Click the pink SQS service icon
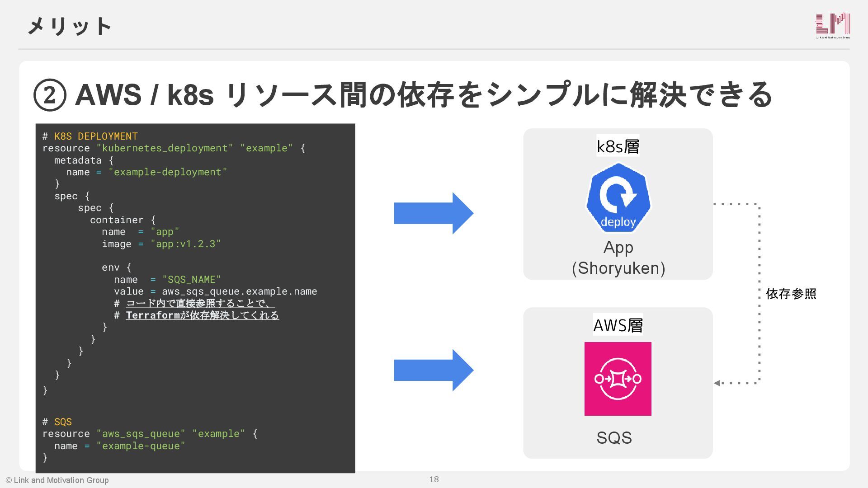This screenshot has width=868, height=488. [618, 379]
